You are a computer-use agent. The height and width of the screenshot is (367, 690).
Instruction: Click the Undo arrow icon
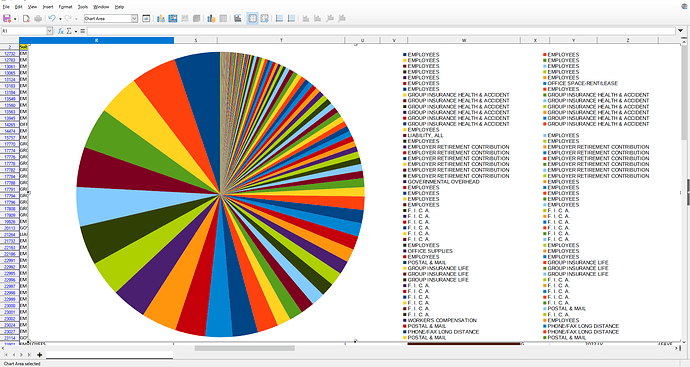point(52,18)
